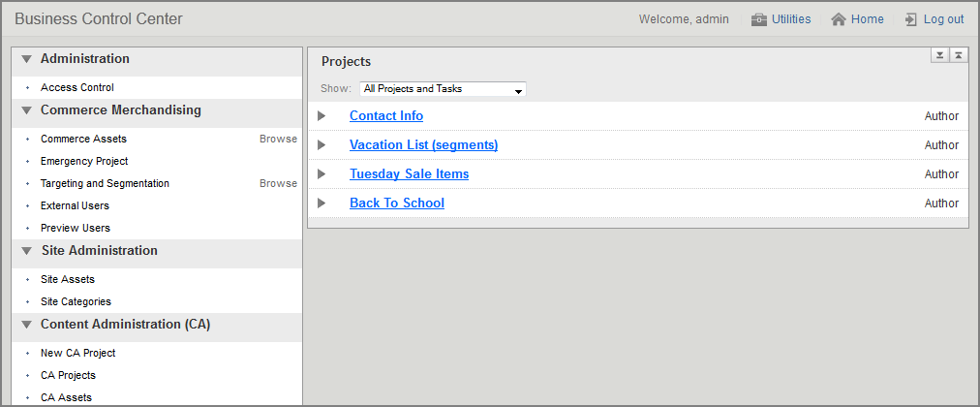The height and width of the screenshot is (407, 980).
Task: Open Emergency Project menu item
Action: (84, 161)
